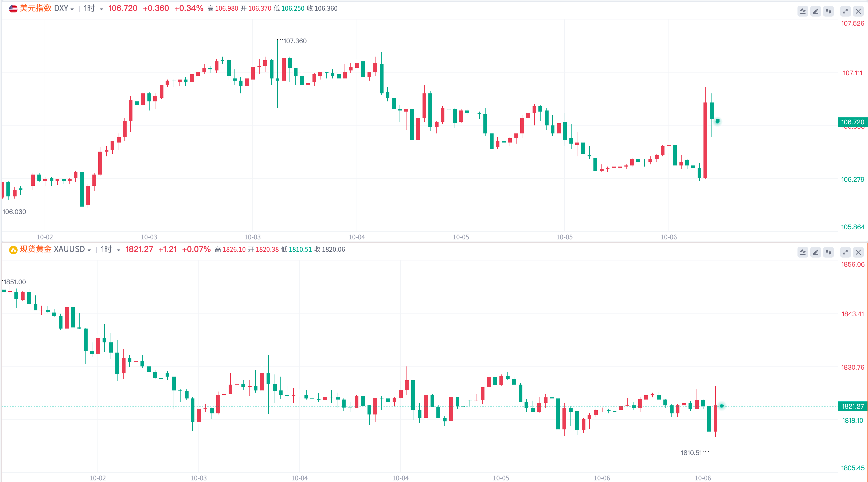Click the 1821.27 current price tag on axis
This screenshot has width=868, height=482.
[x=852, y=406]
